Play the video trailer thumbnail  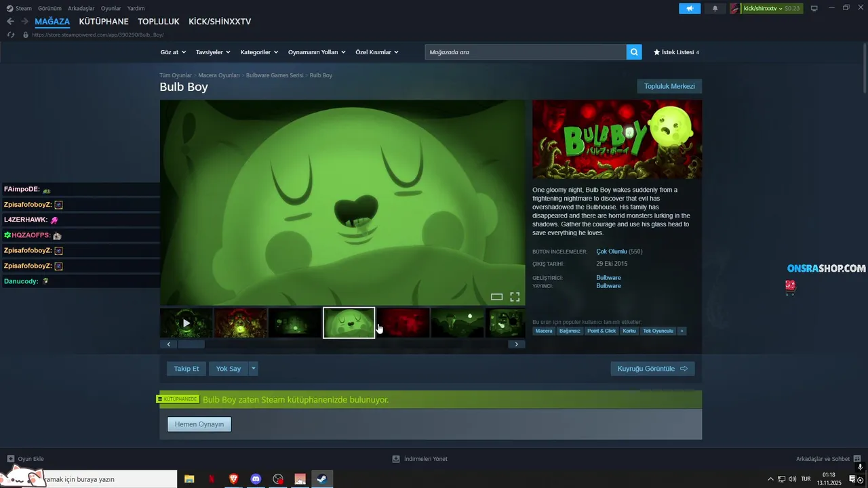(186, 323)
